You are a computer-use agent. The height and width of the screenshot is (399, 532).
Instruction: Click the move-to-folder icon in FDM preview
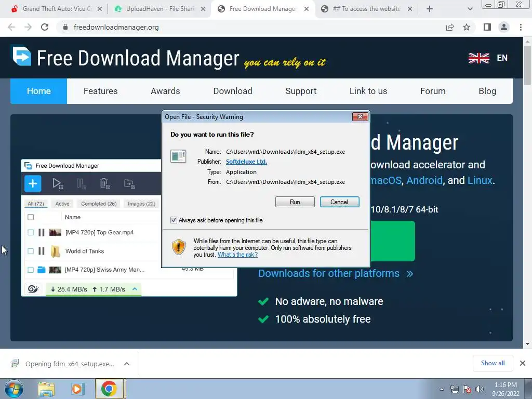click(x=129, y=183)
